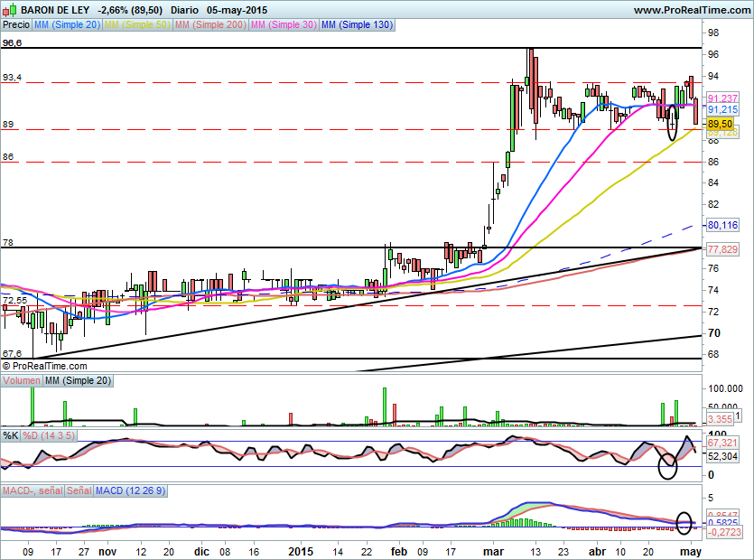This screenshot has height=560, width=754.
Task: Click the -0,2723 MACD histogram value tag
Action: (723, 533)
